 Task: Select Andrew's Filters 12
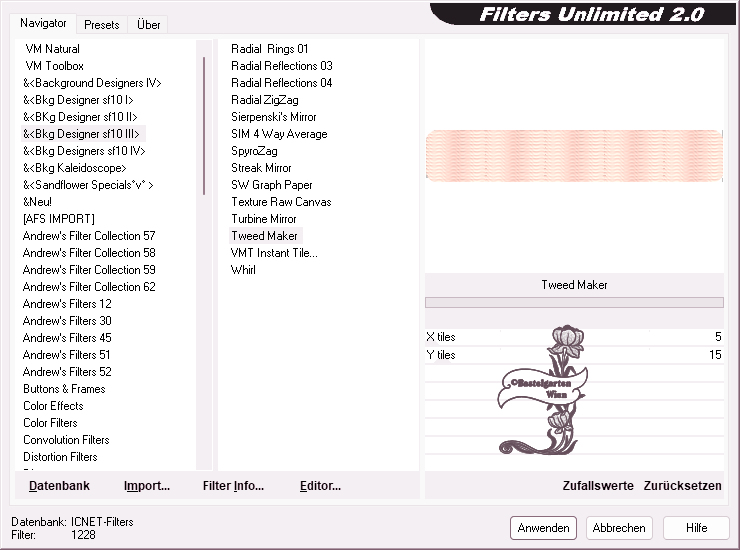[67, 304]
